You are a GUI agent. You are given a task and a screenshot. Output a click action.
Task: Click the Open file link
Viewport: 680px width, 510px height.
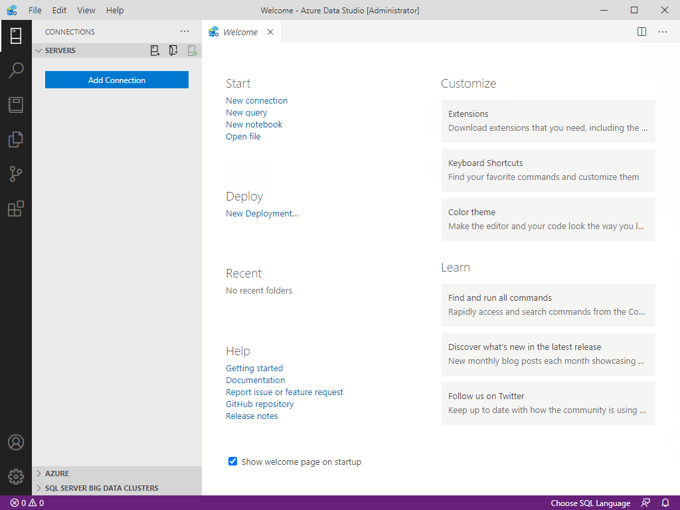pyautogui.click(x=243, y=137)
